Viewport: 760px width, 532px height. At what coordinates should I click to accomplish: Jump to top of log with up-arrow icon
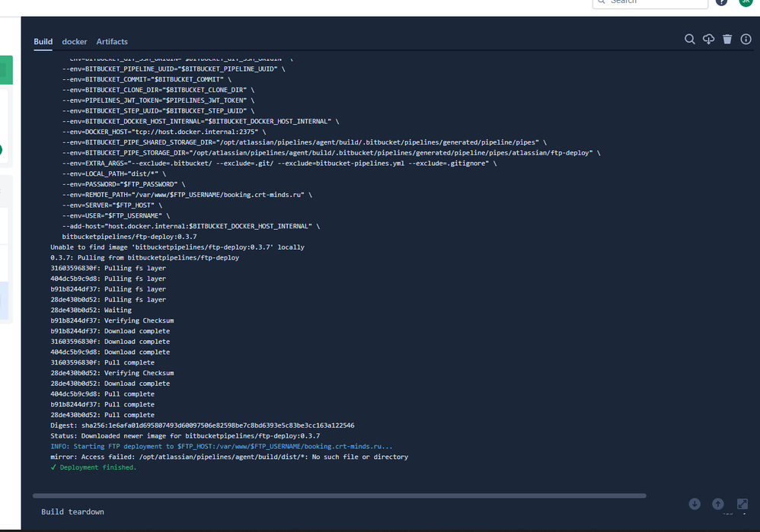tap(718, 504)
